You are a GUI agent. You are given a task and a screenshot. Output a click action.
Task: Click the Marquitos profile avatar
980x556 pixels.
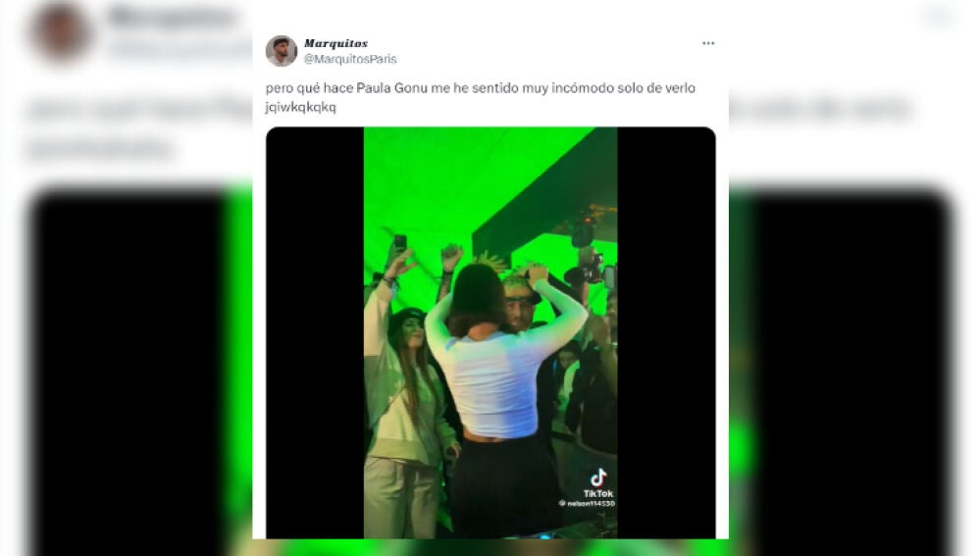[x=282, y=51]
